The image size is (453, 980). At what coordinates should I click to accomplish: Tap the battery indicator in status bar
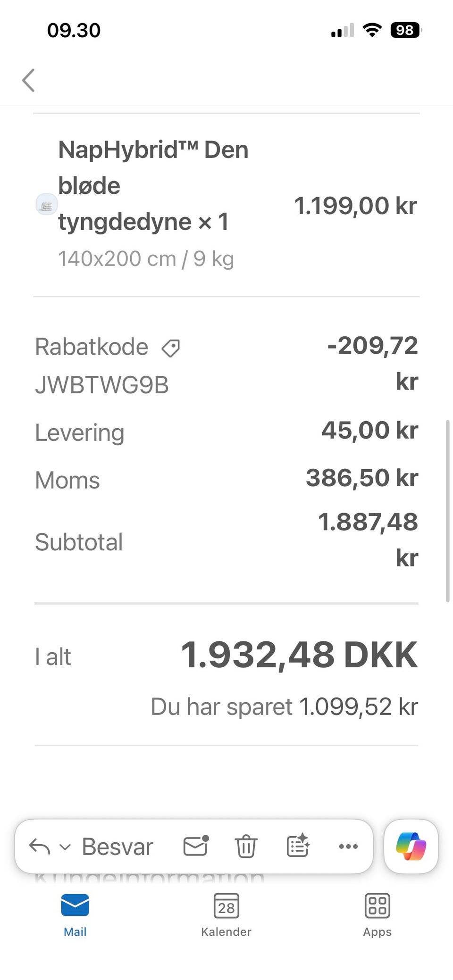click(405, 31)
